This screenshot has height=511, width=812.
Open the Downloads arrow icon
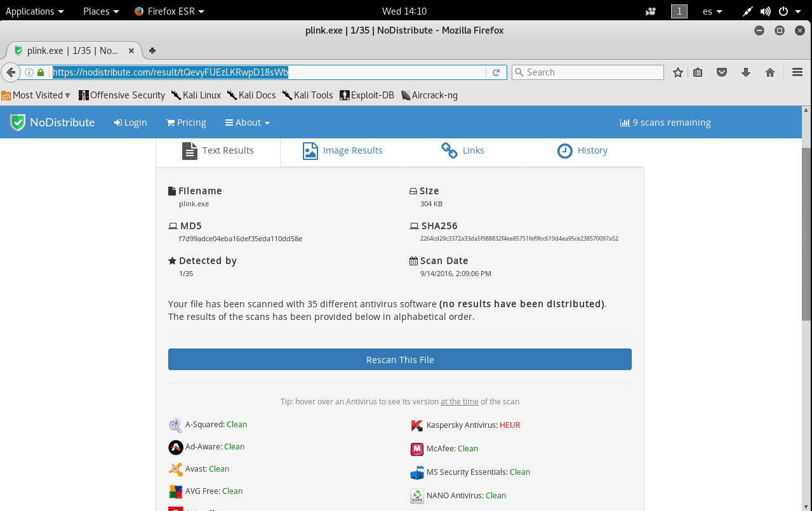(746, 72)
